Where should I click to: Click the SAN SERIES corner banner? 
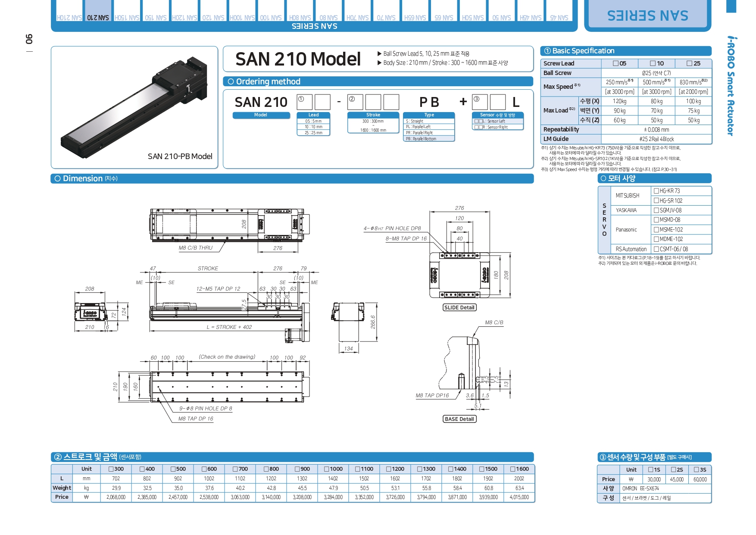(648, 16)
